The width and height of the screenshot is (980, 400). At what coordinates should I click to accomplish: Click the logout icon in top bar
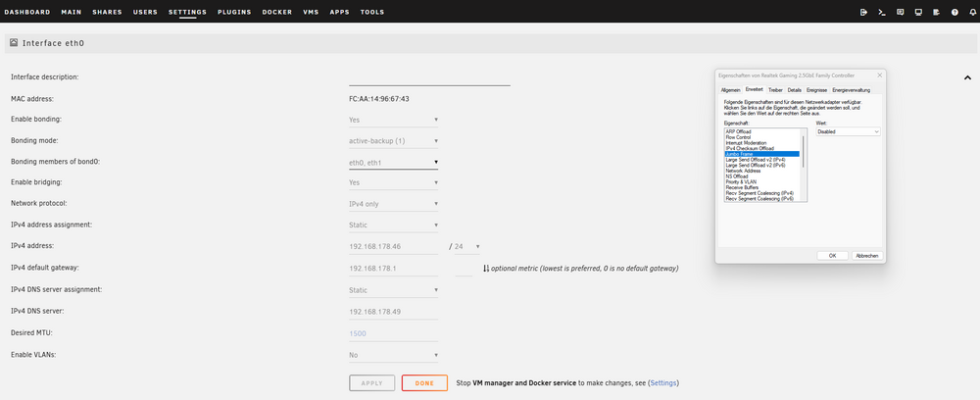coord(864,12)
